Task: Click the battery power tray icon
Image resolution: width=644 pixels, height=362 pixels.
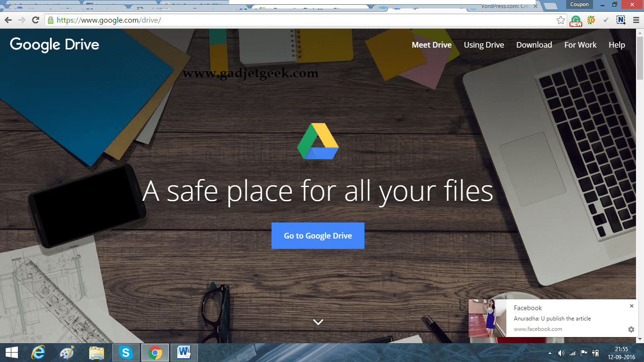Action: [x=596, y=353]
